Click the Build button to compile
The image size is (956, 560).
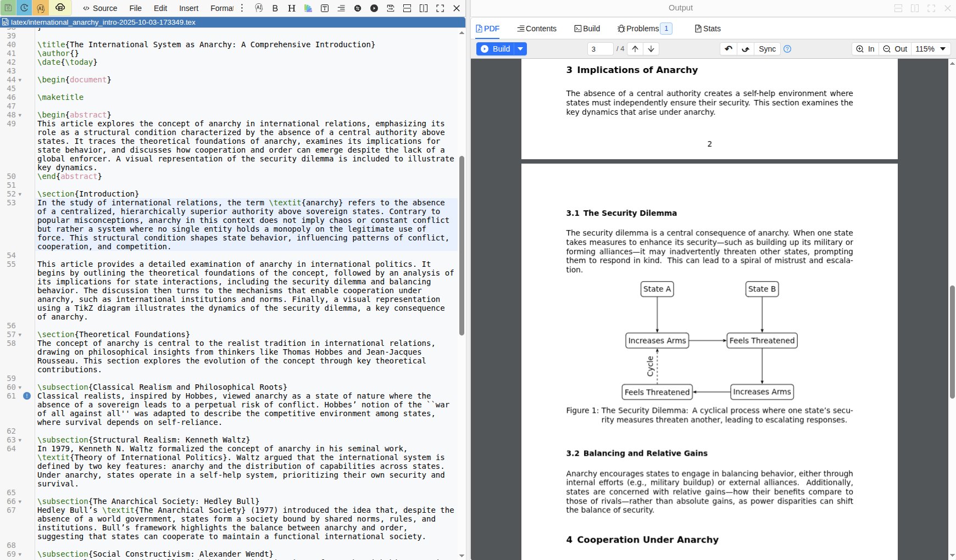pos(495,49)
